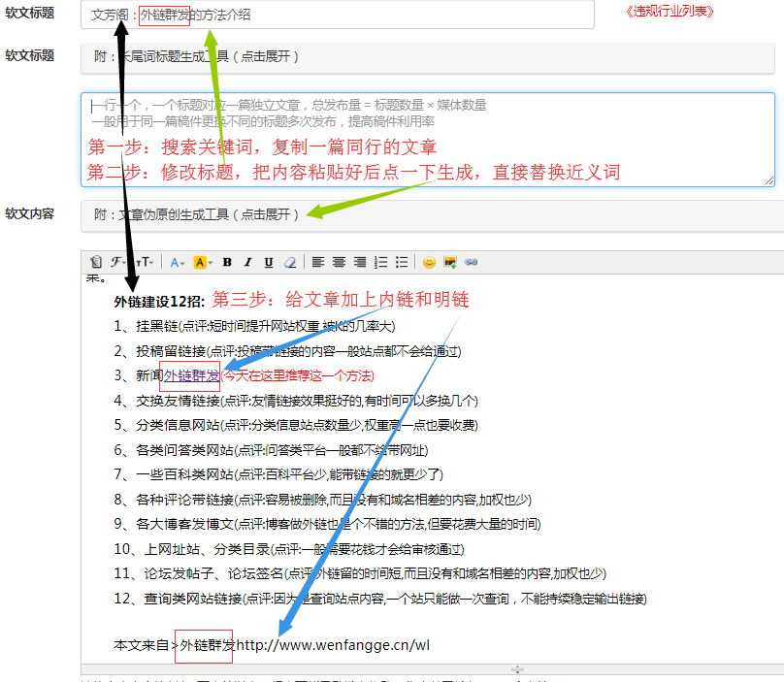
Task: Click the insert image icon
Action: tap(450, 262)
